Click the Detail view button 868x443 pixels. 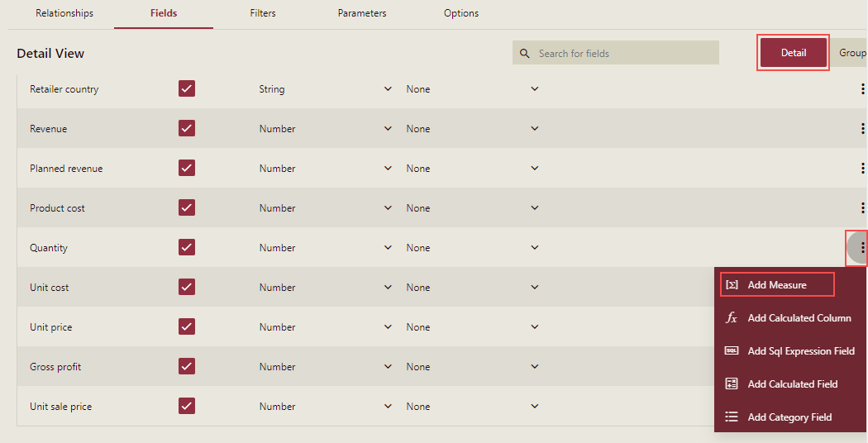pos(794,53)
